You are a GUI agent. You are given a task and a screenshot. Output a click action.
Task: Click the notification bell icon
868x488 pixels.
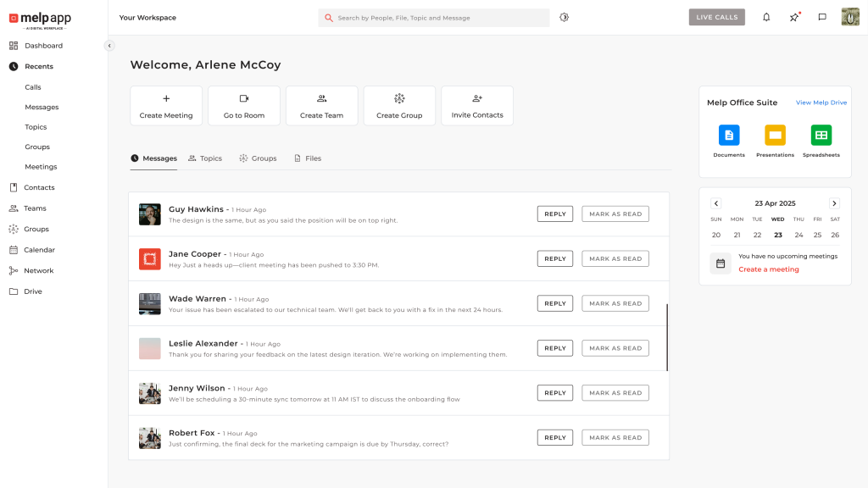(766, 17)
